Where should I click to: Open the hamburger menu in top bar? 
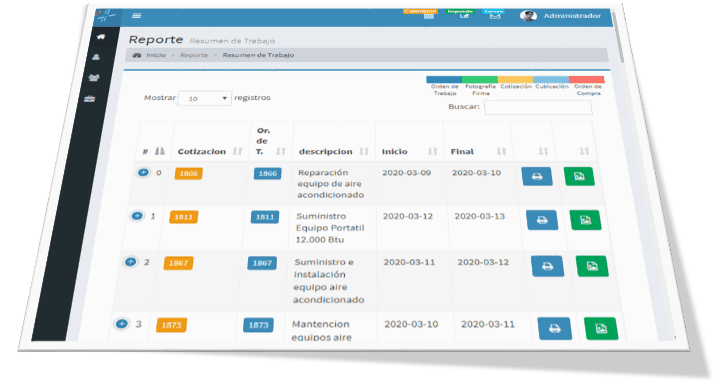[136, 16]
